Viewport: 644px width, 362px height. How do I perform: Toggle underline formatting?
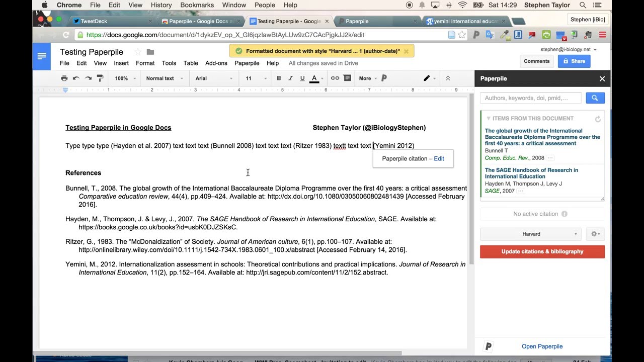[x=302, y=78]
